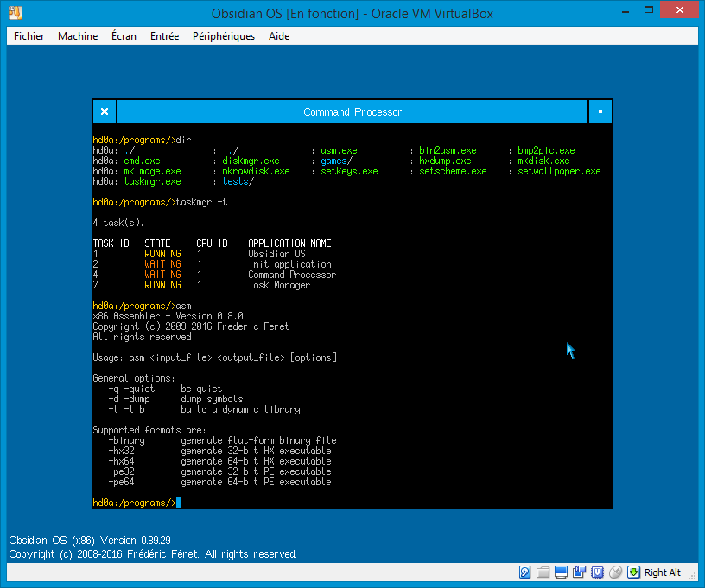
Task: Click the 'Usage: asm' help line
Action: (215, 357)
